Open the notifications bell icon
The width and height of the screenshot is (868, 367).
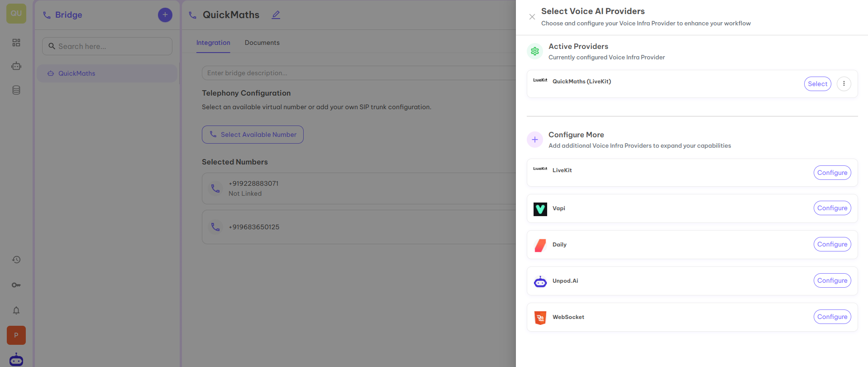pos(16,310)
